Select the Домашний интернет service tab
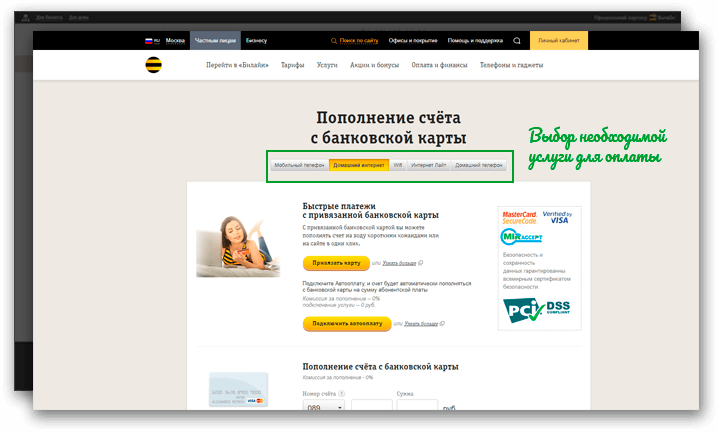The image size is (718, 432). coord(358,164)
